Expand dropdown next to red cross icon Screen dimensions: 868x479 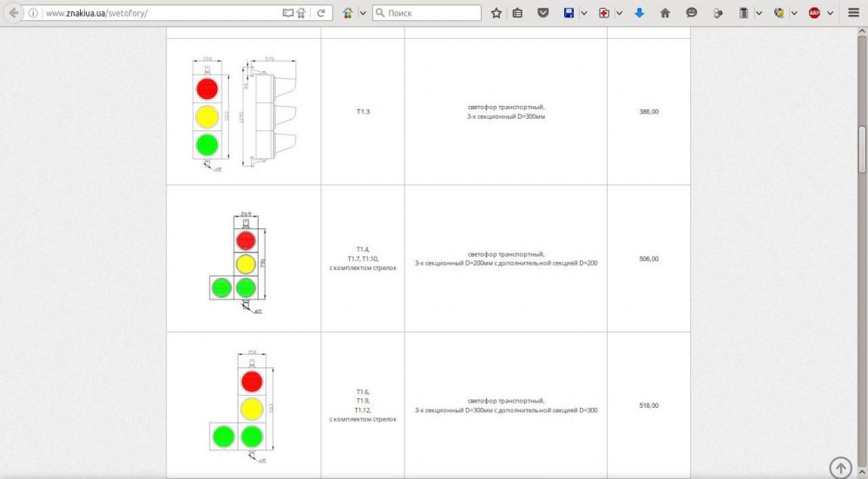point(619,14)
